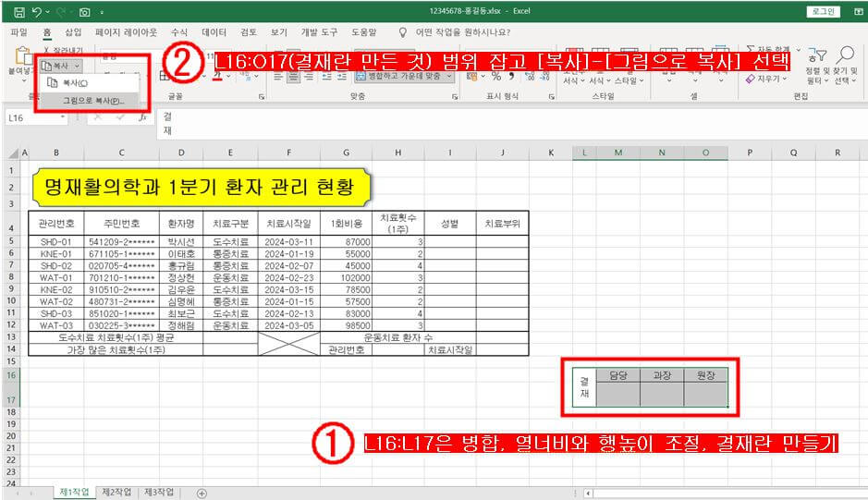Align text right in the alignment group

[309, 77]
